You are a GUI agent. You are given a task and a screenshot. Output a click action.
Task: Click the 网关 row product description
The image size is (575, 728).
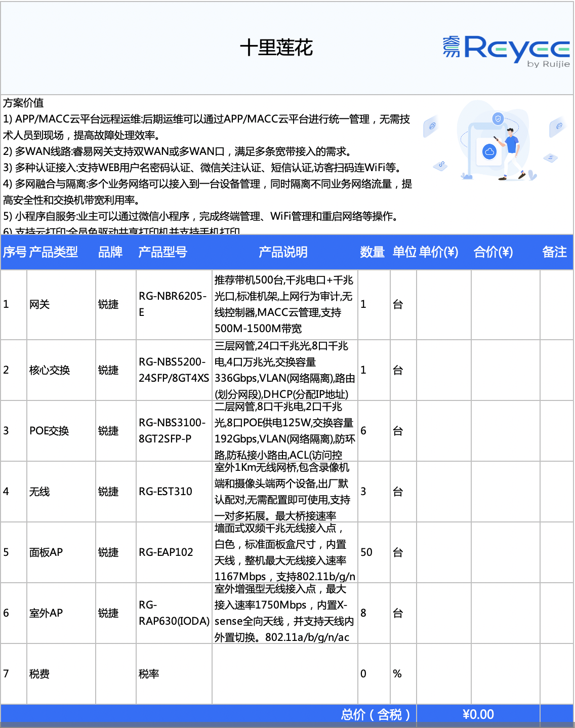285,304
